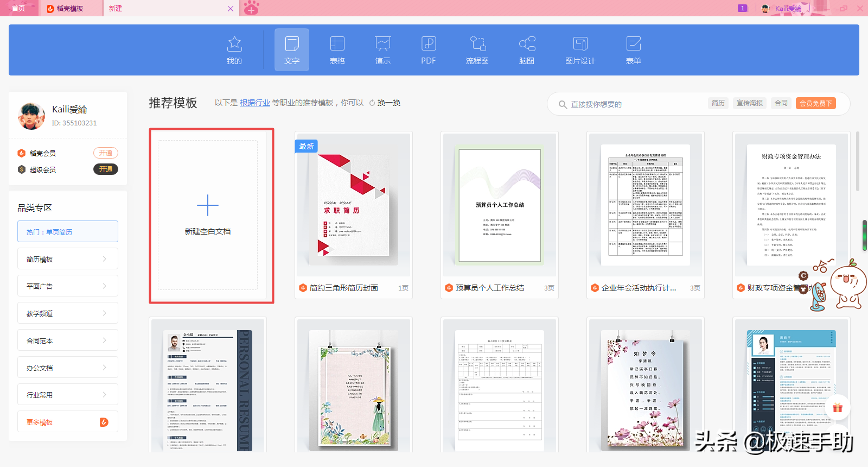Viewport: 868px width, 467px height.
Task: Activate 稻壳会员 with its 开通 button
Action: [106, 153]
